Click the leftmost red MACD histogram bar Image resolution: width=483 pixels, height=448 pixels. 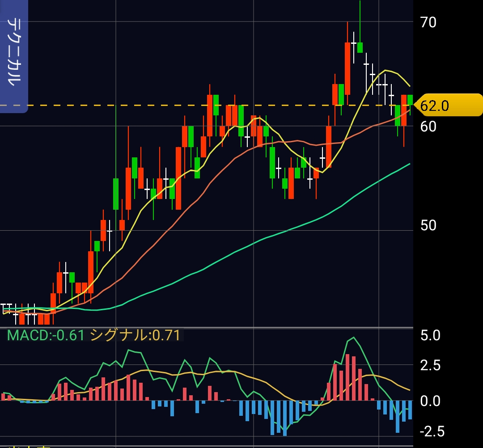click(x=4, y=397)
